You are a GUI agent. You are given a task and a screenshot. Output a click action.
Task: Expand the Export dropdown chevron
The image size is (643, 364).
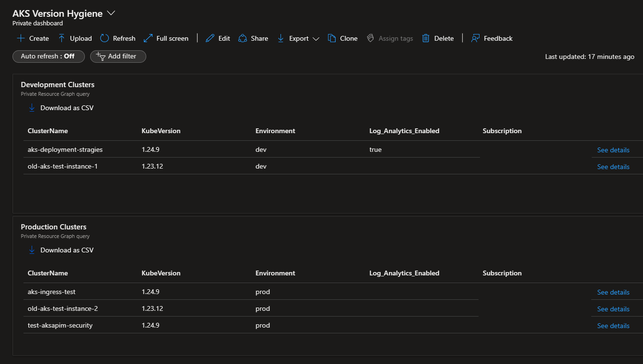[x=316, y=39]
